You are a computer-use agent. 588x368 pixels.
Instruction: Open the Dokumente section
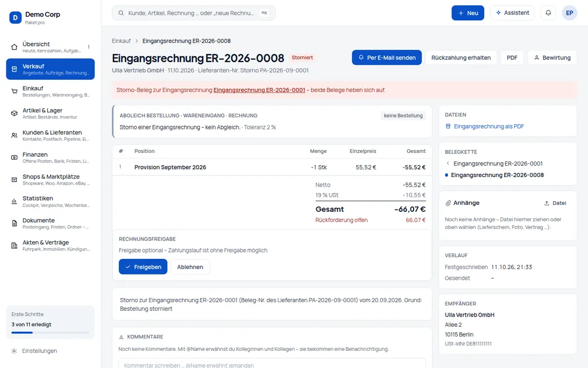point(50,224)
